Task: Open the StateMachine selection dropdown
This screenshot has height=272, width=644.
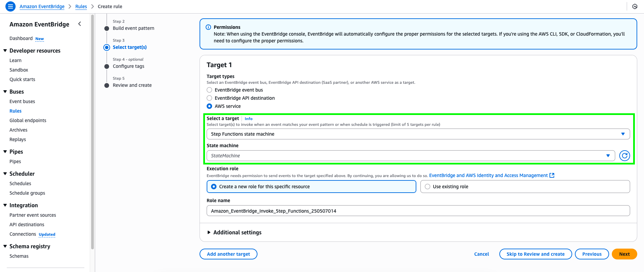Action: click(x=411, y=156)
